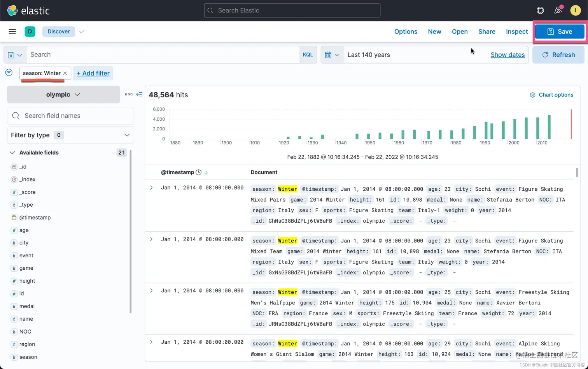This screenshot has height=369, width=588.
Task: Click Open in top menu
Action: pyautogui.click(x=460, y=32)
